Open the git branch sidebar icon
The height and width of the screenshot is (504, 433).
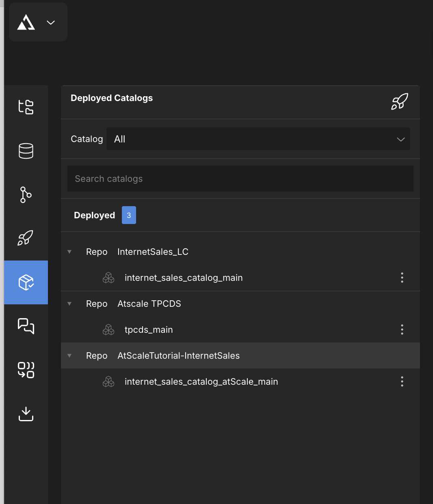click(x=26, y=195)
